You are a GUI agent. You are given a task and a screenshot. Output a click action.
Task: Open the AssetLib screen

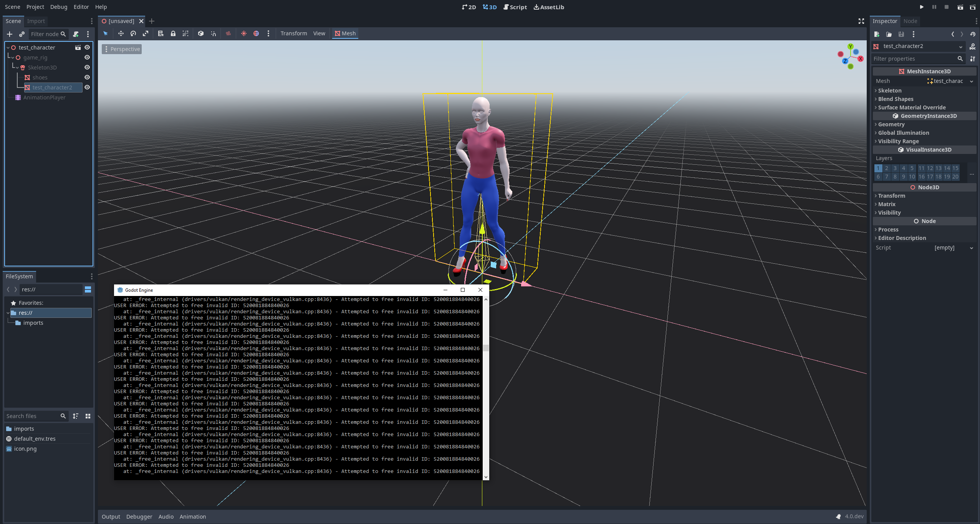(x=549, y=7)
